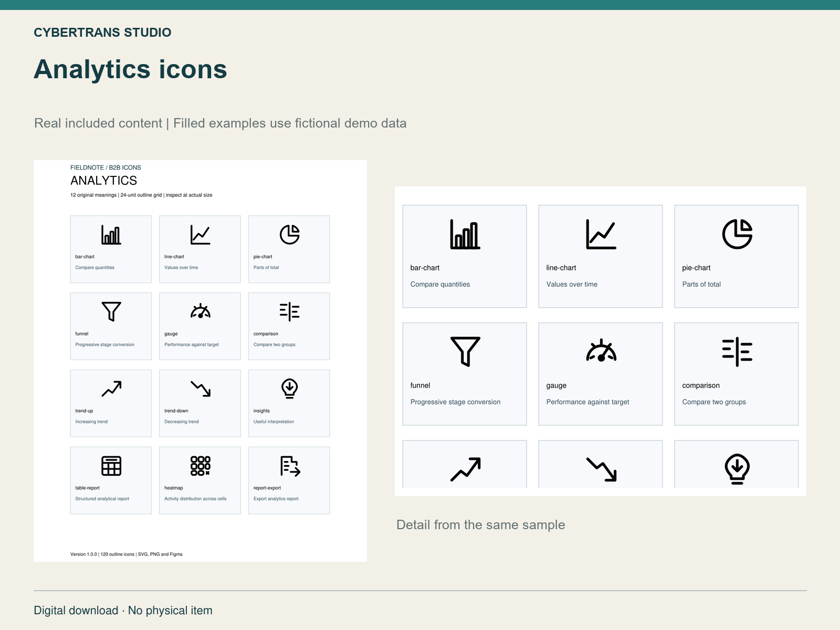Click the "Version 1.0.0" footer line on the sheet
Viewport: 840px width, 630px height.
tap(126, 554)
